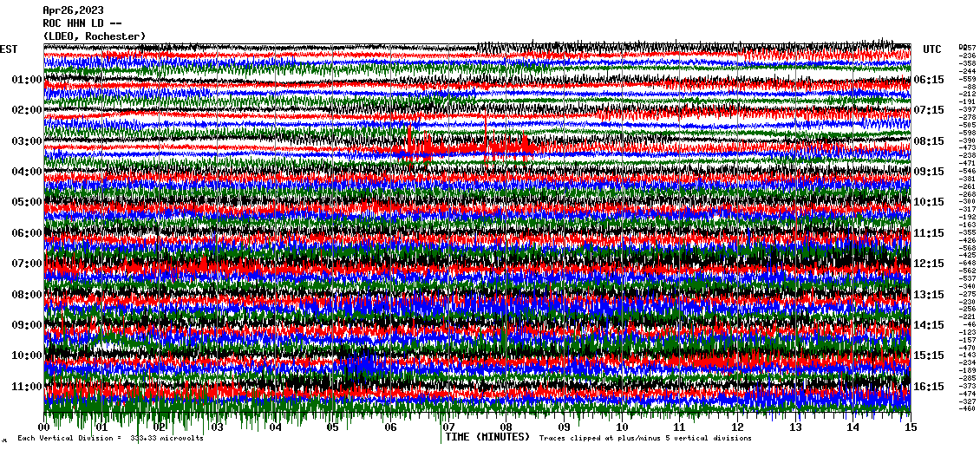The width and height of the screenshot is (980, 450).
Task: Click the 08:15 UTC time label
Action: pyautogui.click(x=929, y=141)
